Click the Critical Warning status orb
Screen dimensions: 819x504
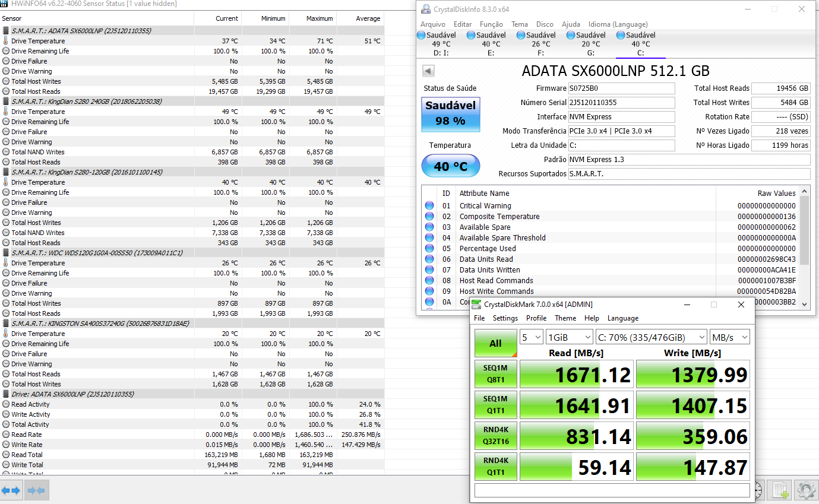[x=429, y=206]
